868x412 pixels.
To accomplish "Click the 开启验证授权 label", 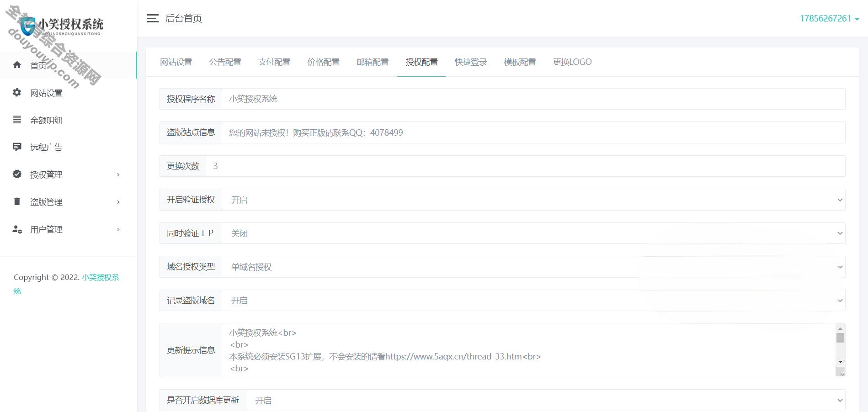I will [x=191, y=200].
